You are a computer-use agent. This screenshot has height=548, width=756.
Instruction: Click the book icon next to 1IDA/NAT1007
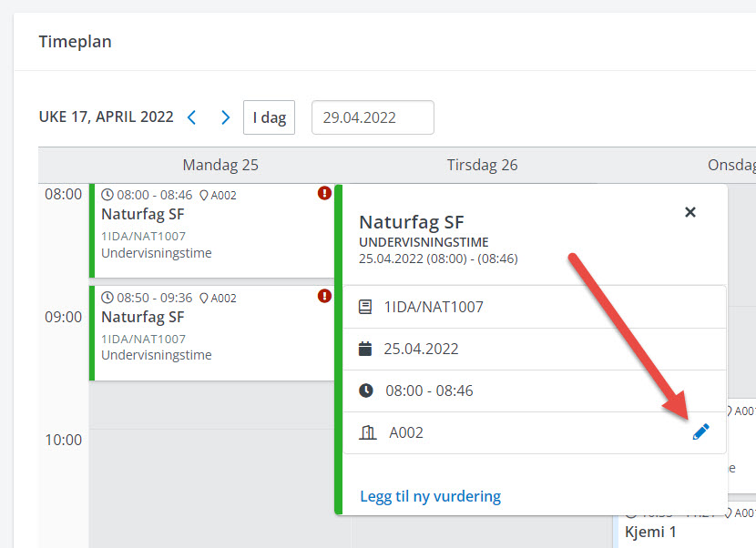[366, 308]
